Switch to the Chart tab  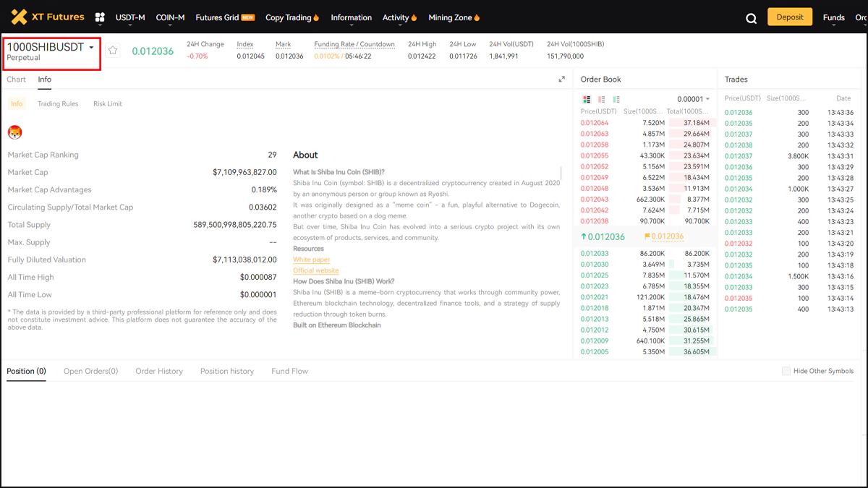[16, 80]
